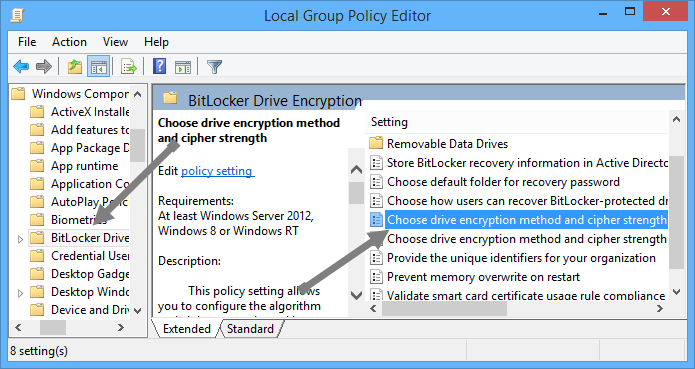
Task: Click the Export List toolbar icon
Action: (129, 67)
